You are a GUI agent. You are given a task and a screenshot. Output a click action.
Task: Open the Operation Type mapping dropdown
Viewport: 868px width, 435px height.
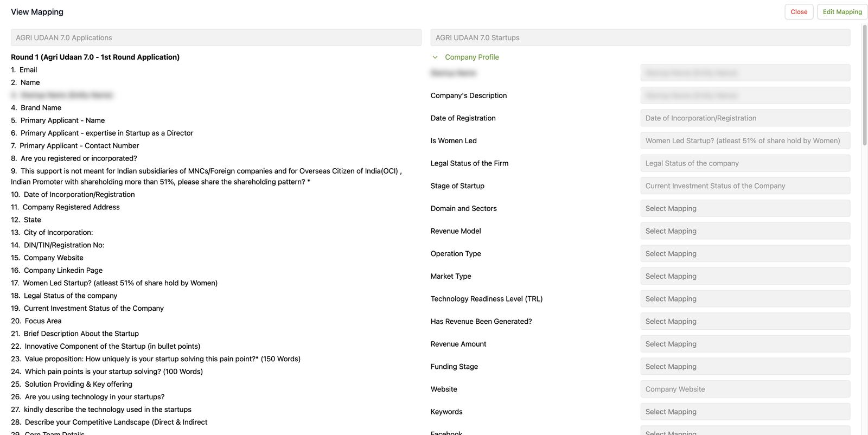point(745,254)
